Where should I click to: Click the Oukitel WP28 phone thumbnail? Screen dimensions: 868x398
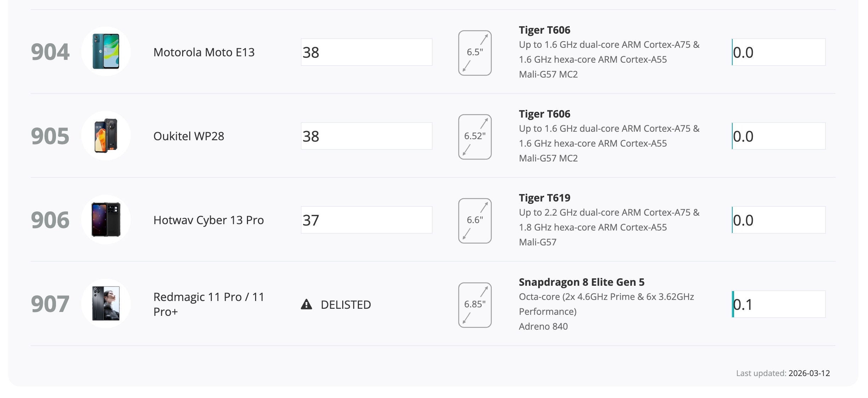(106, 136)
